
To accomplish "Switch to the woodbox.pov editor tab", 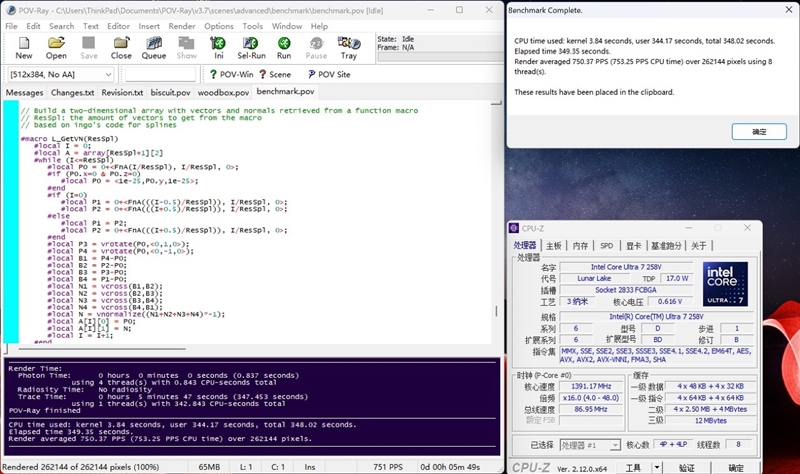I will pos(223,92).
